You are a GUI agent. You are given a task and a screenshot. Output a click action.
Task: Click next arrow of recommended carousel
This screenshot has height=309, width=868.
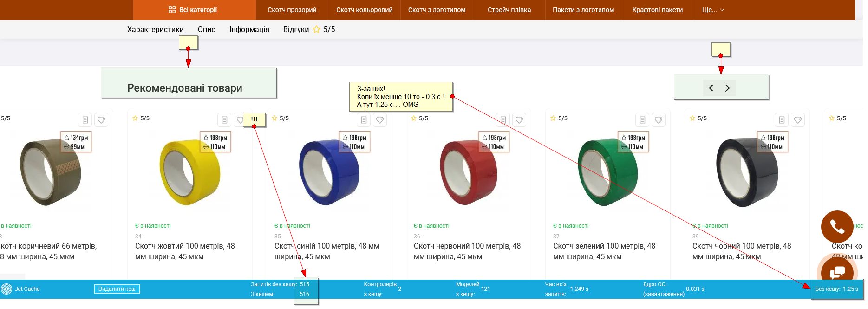[727, 88]
